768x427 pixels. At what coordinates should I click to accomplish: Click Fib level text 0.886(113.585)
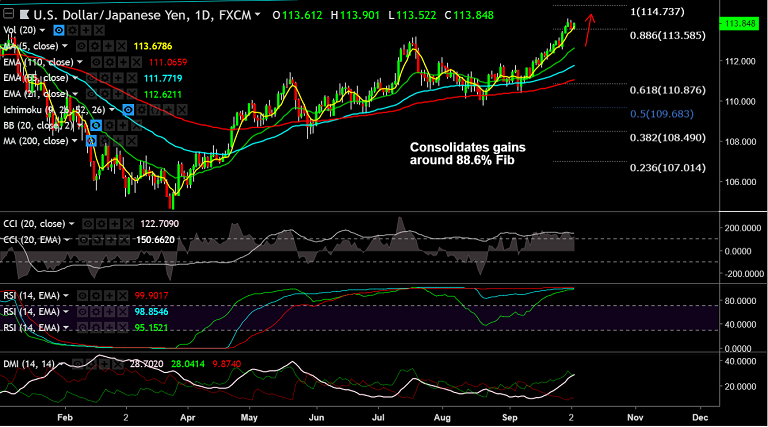pos(668,36)
